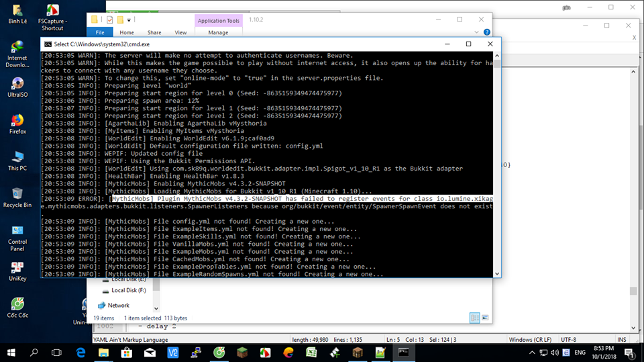Image resolution: width=644 pixels, height=362 pixels.
Task: Click Notepad++ editor scroll up arrow
Action: point(633,72)
